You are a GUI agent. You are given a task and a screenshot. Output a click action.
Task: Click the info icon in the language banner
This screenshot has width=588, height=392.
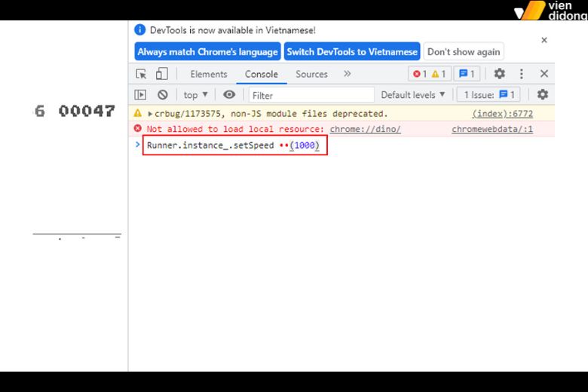click(x=140, y=29)
